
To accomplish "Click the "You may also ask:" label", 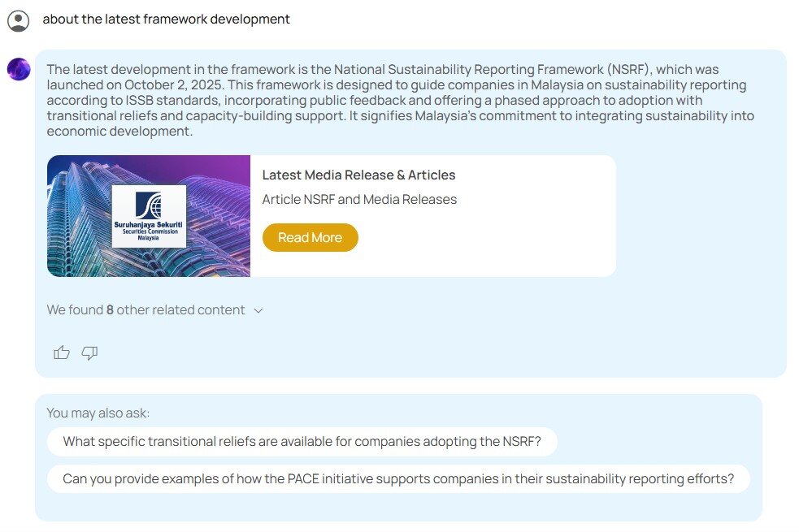I will [x=98, y=413].
